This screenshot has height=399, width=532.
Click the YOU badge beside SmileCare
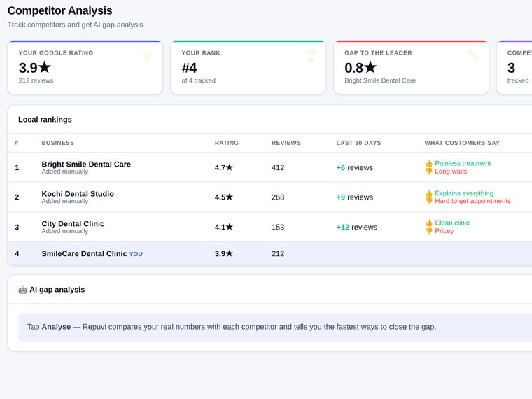coord(136,254)
